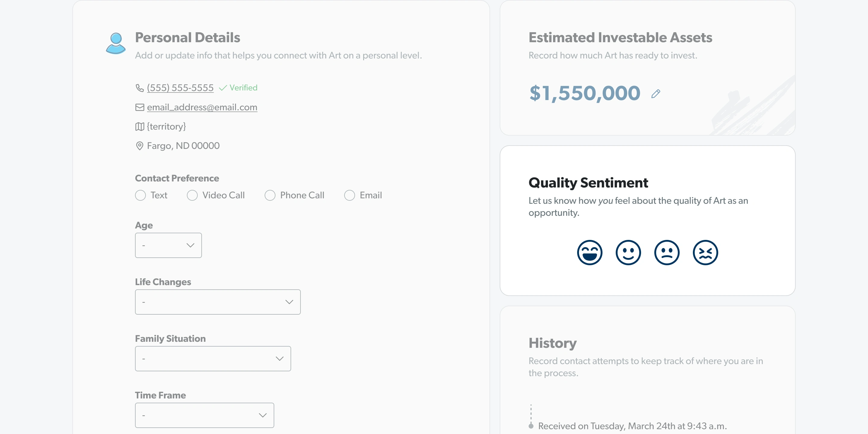Select the laughing face sentiment

coord(589,252)
